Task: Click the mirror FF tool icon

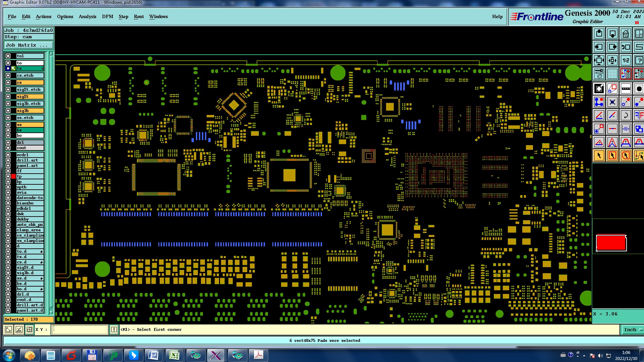Action: (x=639, y=116)
